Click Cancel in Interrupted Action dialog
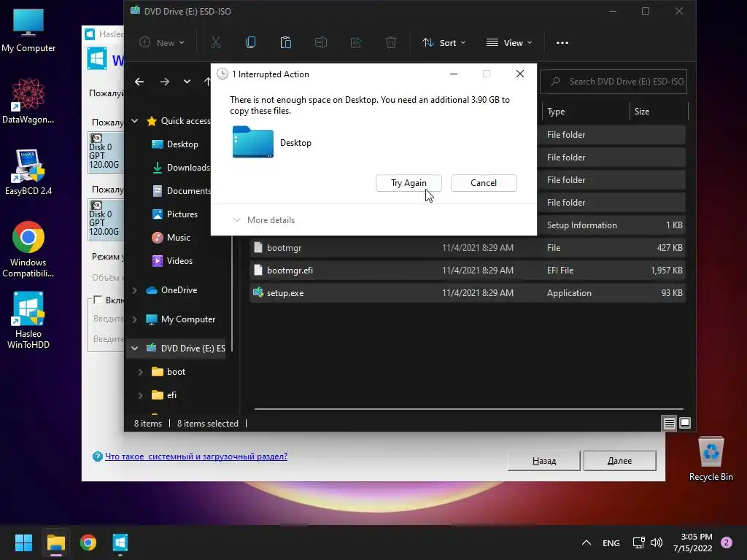Screen dimensions: 747x560 click(484, 183)
